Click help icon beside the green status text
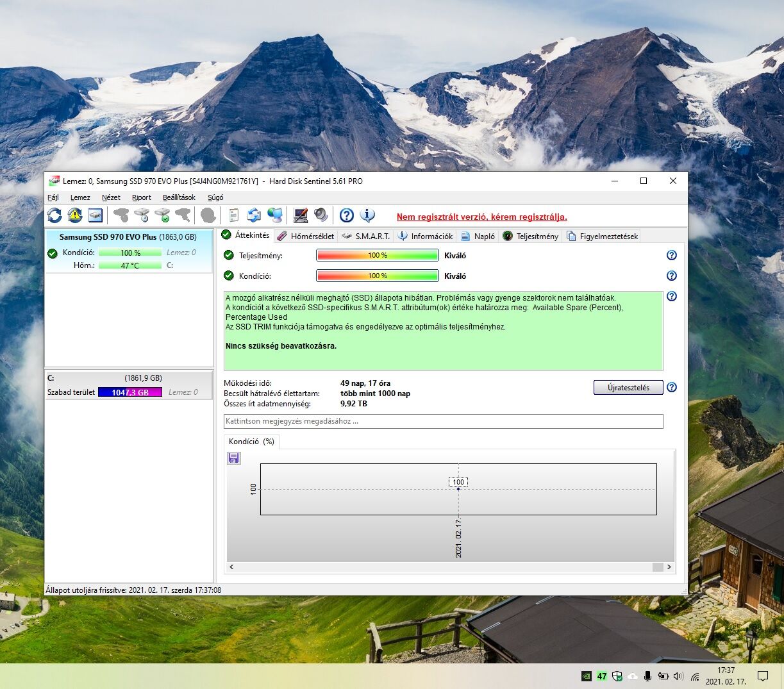 (672, 296)
